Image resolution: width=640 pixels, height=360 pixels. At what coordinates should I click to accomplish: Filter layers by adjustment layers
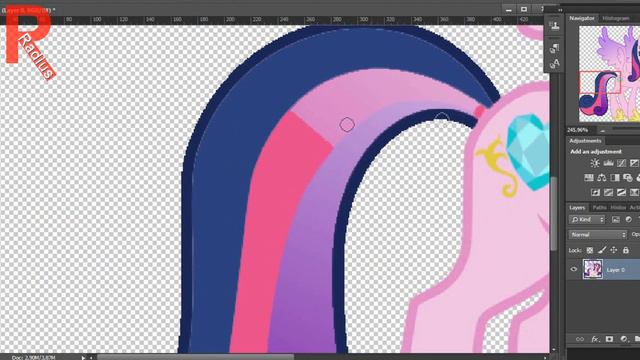[629, 220]
